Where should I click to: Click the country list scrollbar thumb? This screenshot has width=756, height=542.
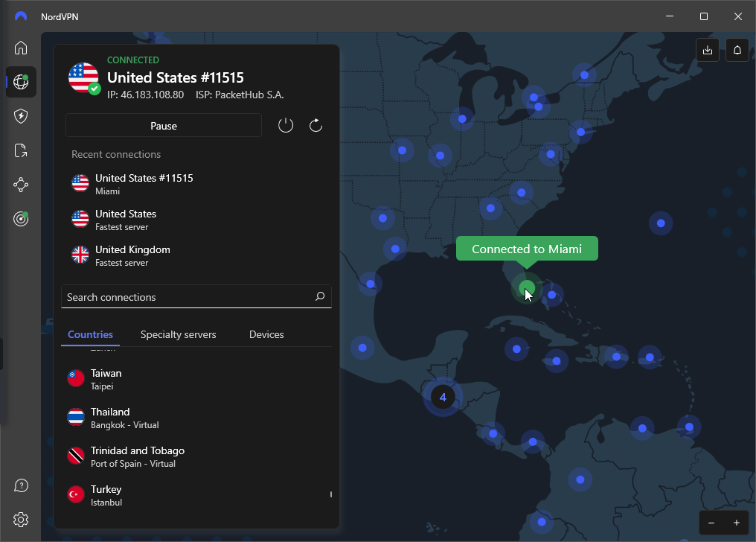coord(330,494)
